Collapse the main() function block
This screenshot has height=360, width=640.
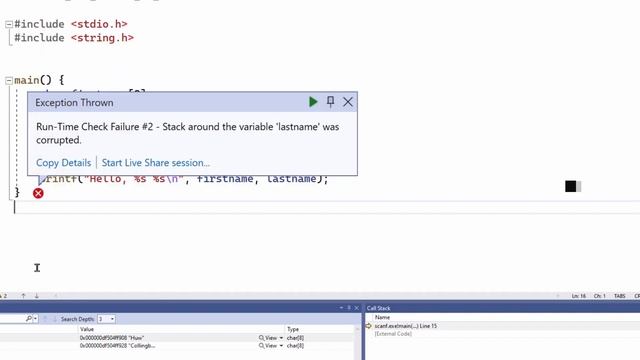pos(9,80)
